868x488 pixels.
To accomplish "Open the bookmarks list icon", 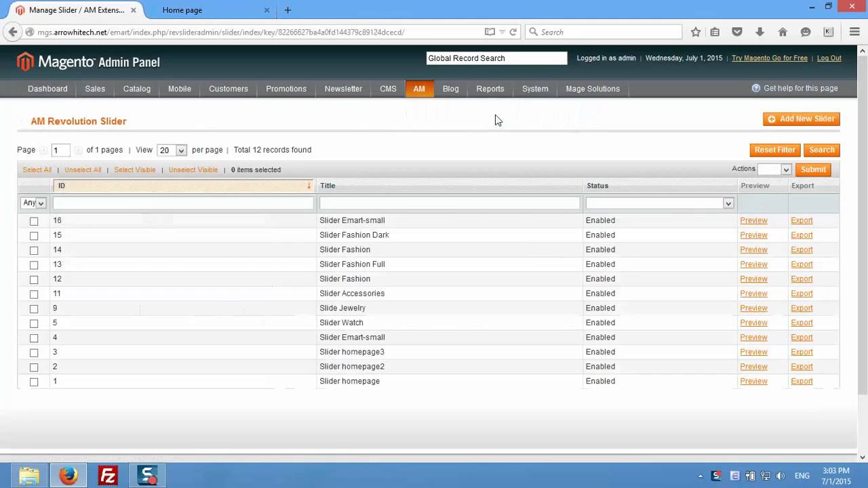I will coord(715,32).
